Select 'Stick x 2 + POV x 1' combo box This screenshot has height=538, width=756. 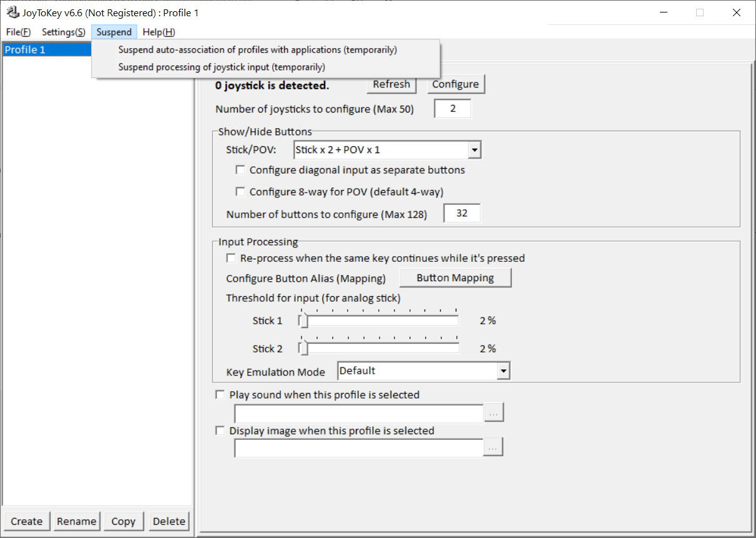[x=381, y=149]
